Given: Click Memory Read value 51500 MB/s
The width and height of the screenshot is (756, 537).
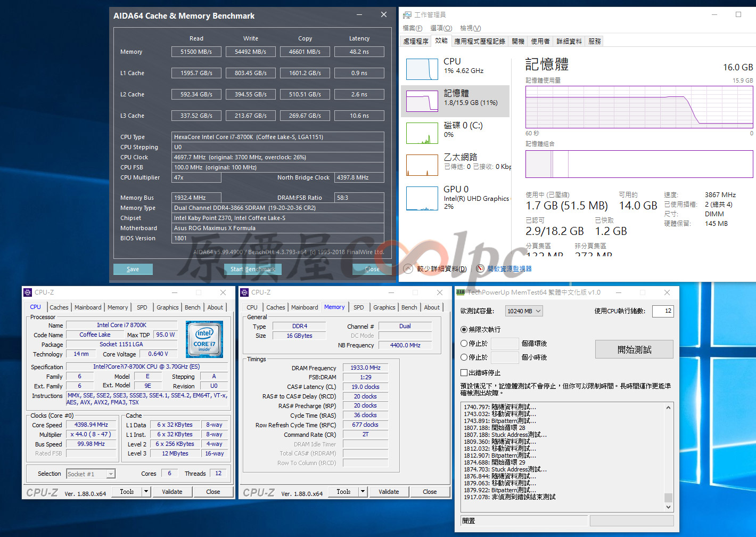Looking at the screenshot, I should [196, 52].
